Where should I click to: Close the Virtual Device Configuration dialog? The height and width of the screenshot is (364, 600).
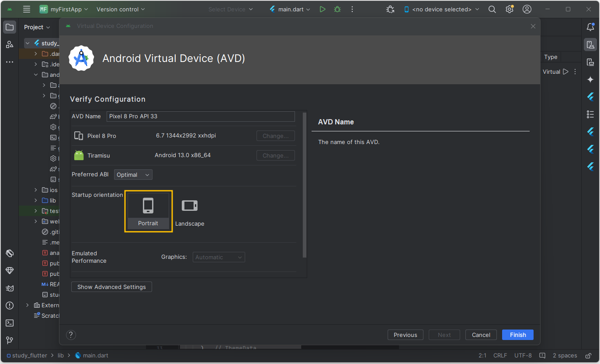[533, 26]
